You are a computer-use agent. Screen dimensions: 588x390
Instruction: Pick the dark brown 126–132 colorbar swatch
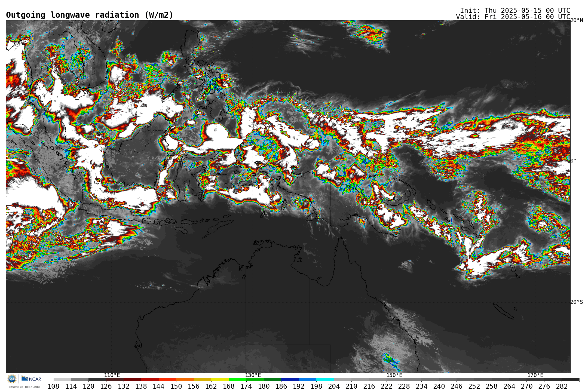click(115, 379)
